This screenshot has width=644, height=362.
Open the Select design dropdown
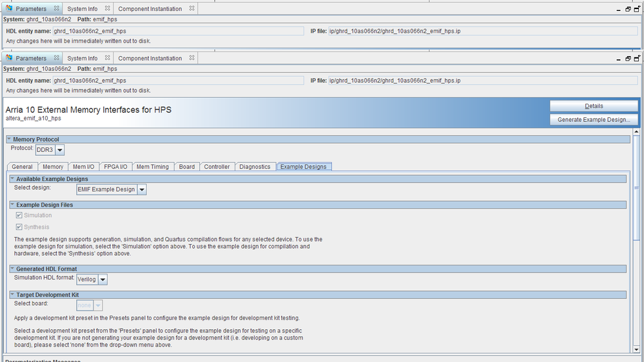142,189
